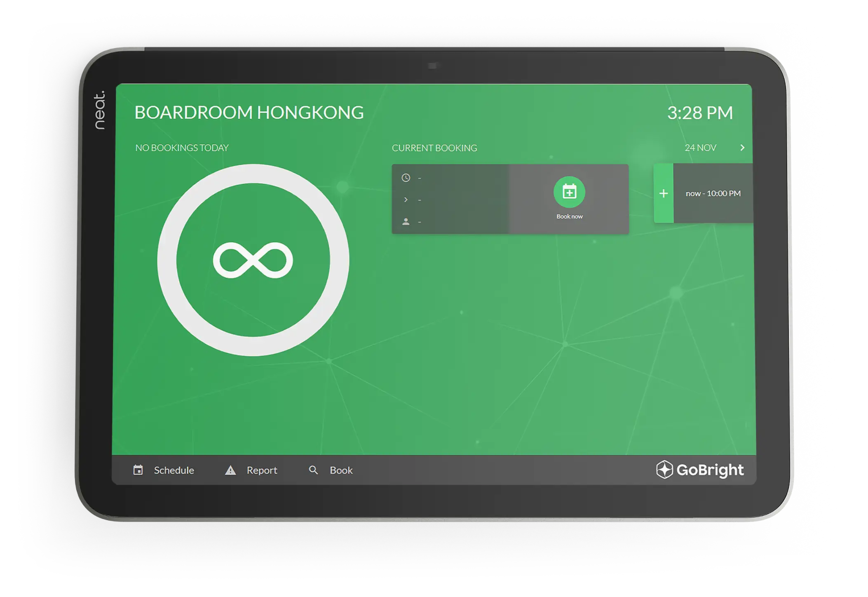Tap the 3:28 PM clock display
Viewport: 868px width, 597px height.
(x=700, y=112)
